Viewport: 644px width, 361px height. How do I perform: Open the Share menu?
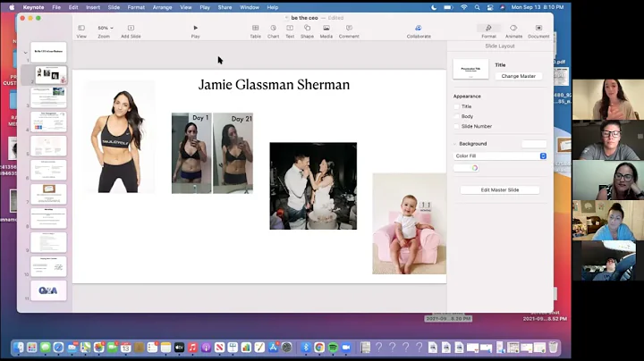[225, 7]
